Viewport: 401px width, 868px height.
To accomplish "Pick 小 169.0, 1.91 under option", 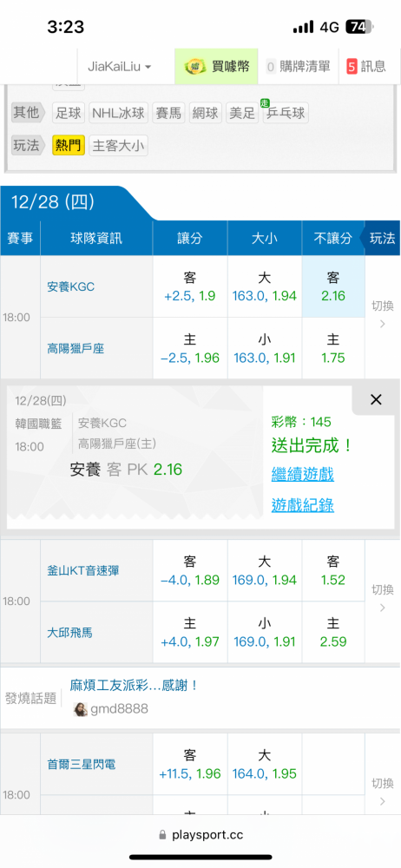I will tap(265, 633).
